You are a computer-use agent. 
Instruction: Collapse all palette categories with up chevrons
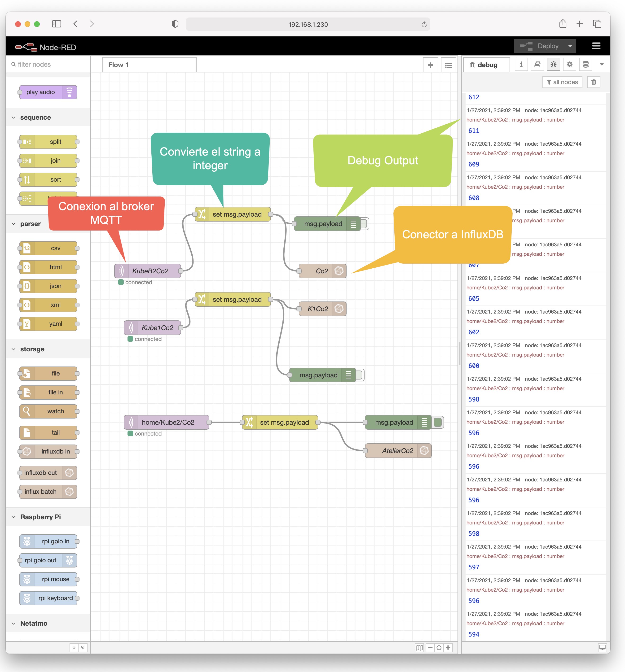(74, 648)
